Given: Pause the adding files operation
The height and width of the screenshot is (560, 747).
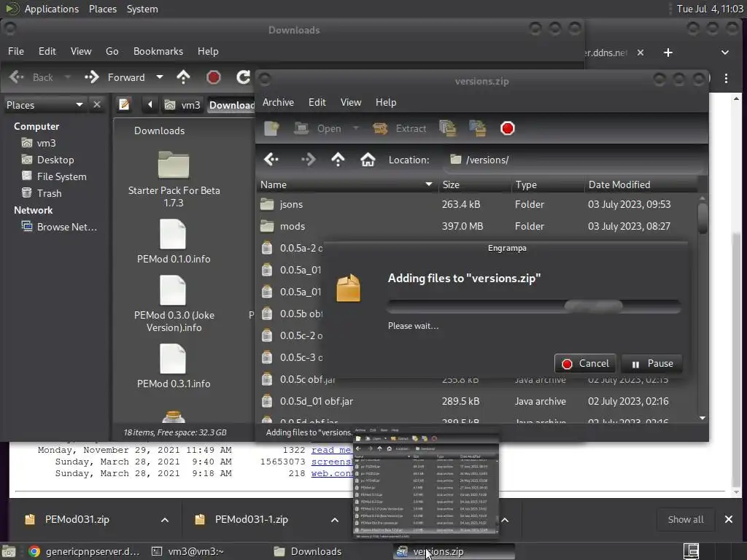Looking at the screenshot, I should pos(652,364).
